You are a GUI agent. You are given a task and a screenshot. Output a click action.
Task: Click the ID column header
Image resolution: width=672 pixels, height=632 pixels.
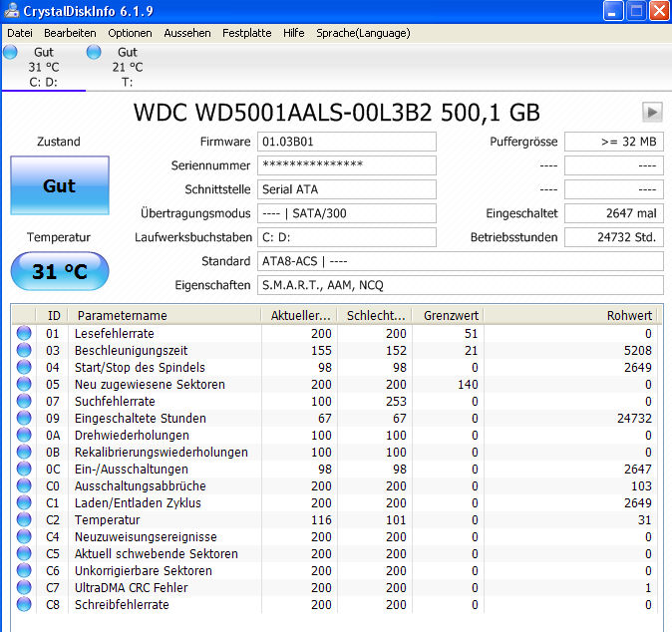click(52, 316)
